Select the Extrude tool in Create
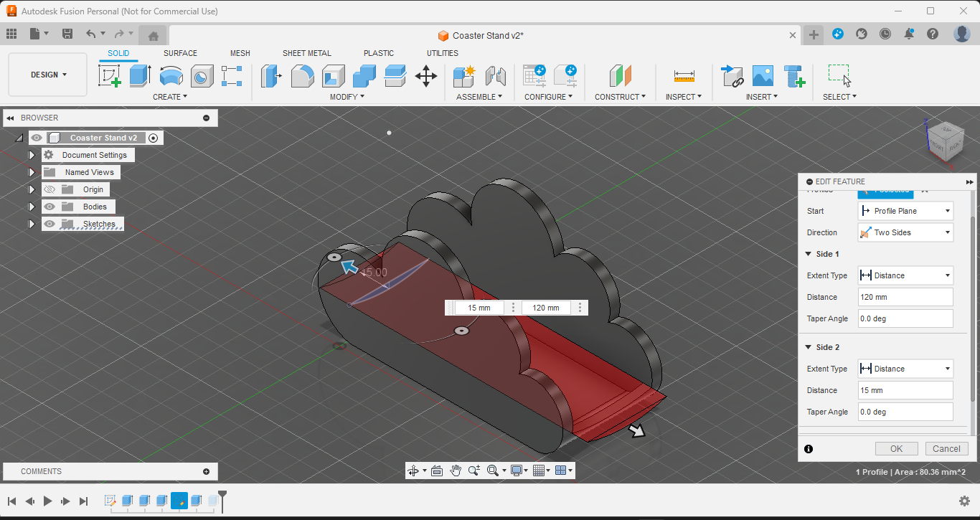 140,75
